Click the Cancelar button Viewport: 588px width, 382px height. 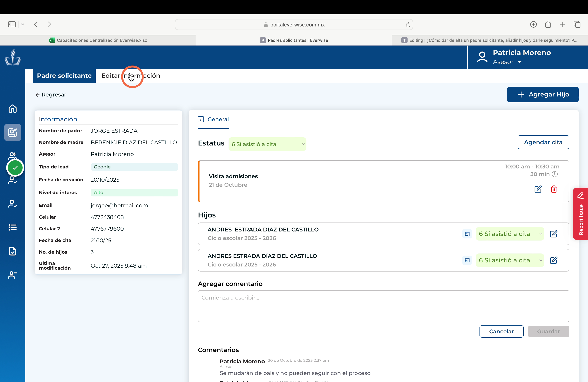501,331
